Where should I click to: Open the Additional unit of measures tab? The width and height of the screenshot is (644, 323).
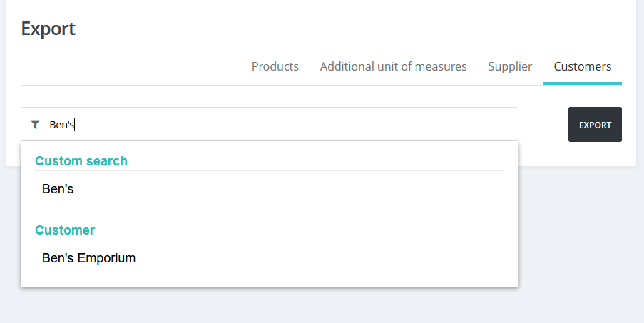[393, 66]
